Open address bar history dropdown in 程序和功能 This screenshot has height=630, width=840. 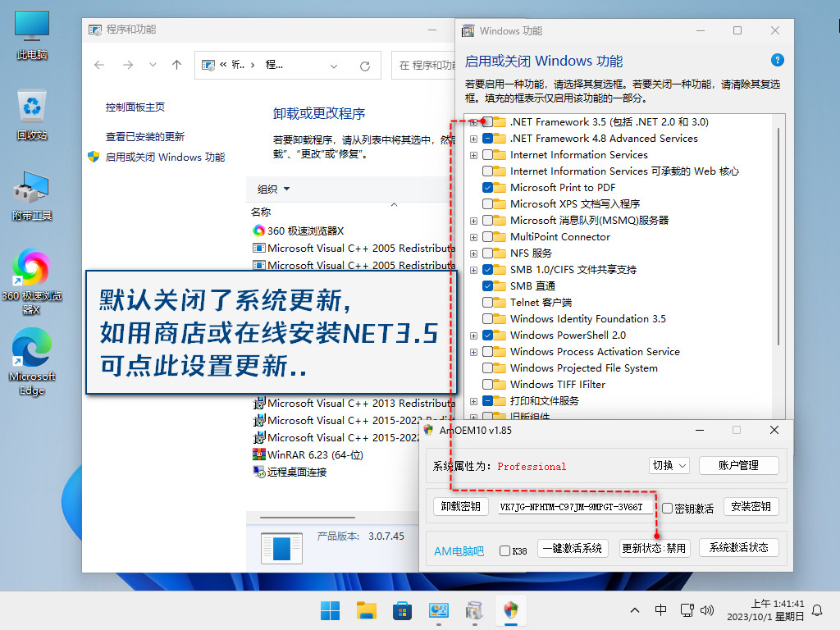click(334, 66)
